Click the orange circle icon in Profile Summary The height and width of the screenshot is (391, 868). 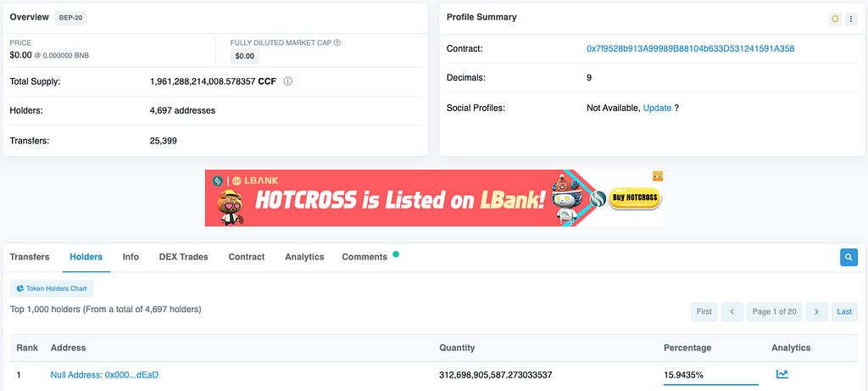(835, 19)
